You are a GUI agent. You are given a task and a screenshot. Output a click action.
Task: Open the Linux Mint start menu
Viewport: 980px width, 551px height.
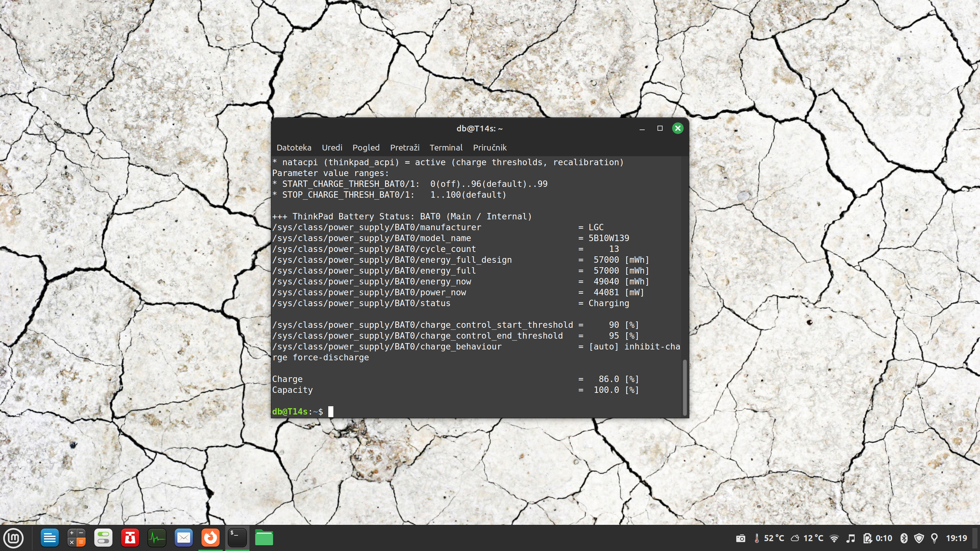(x=14, y=538)
